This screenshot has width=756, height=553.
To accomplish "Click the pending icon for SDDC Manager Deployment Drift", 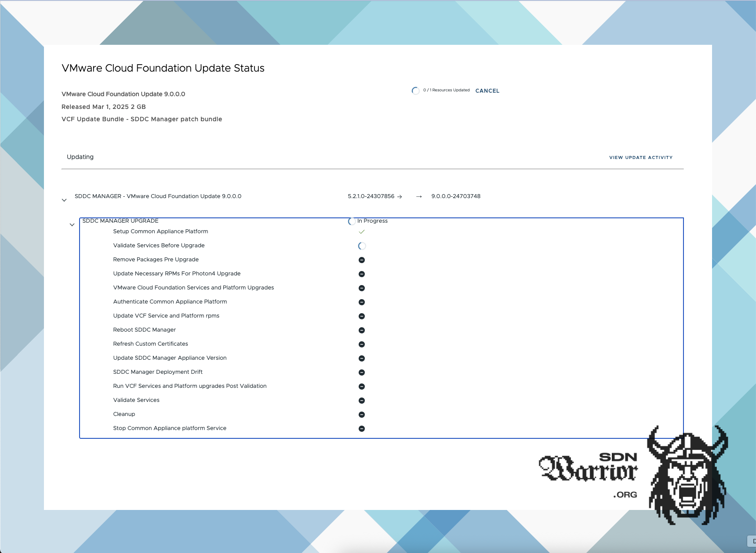I will 362,372.
